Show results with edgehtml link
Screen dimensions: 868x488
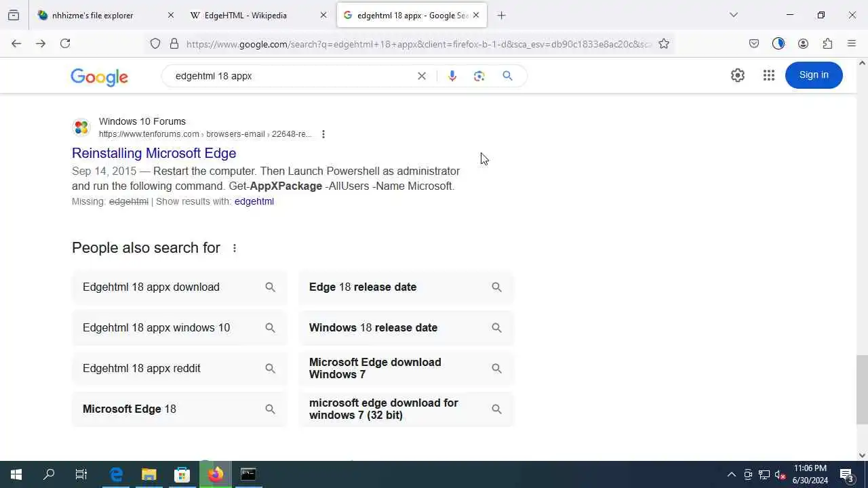coord(254,201)
